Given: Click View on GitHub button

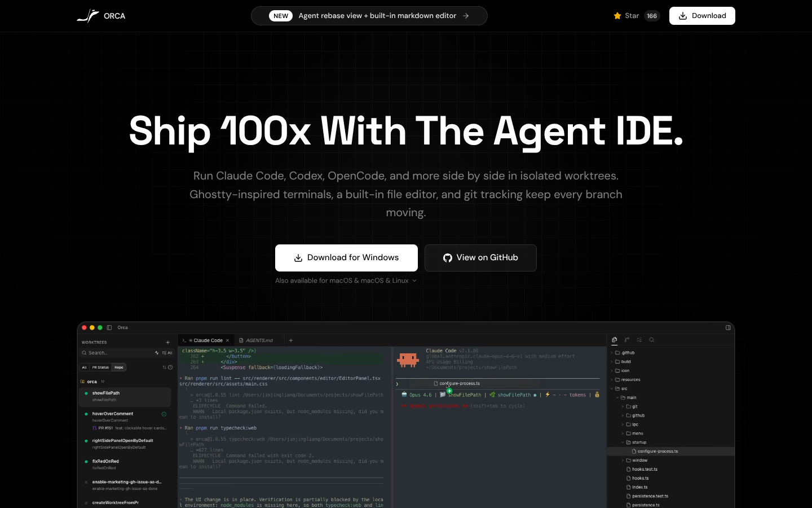Looking at the screenshot, I should 480,258.
